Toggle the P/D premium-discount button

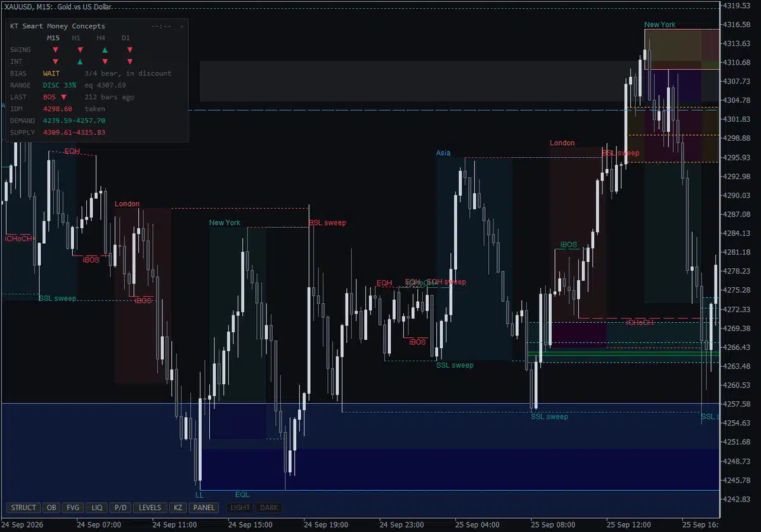(120, 508)
